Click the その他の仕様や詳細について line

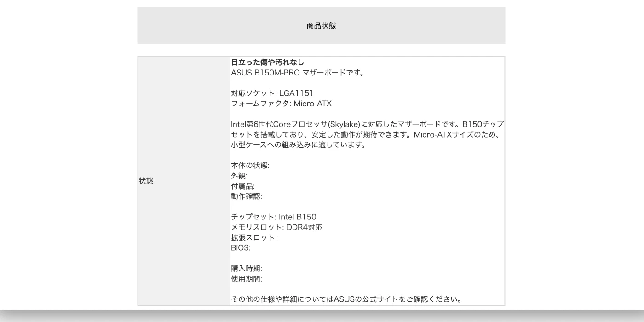tap(346, 299)
